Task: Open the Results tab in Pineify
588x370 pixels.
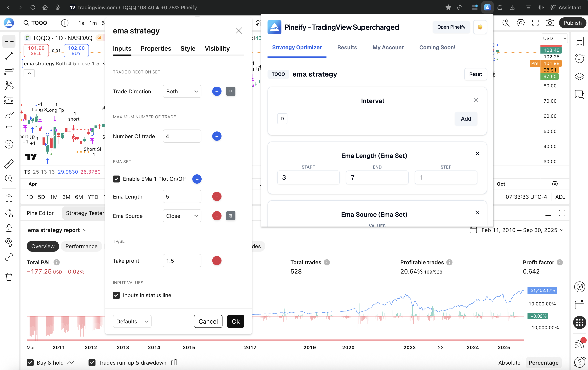Action: 347,47
